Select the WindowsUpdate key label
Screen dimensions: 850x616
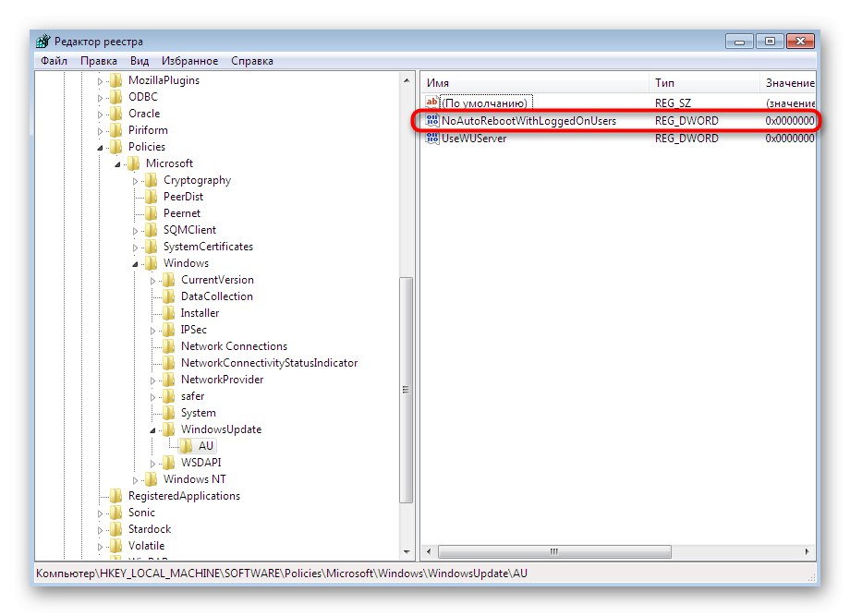[221, 429]
